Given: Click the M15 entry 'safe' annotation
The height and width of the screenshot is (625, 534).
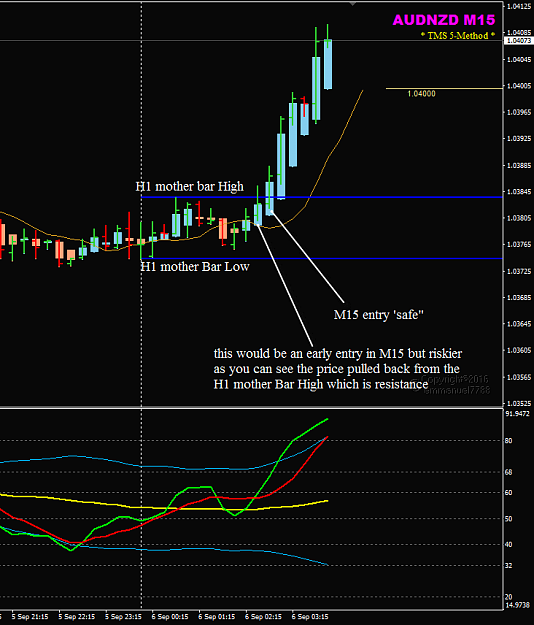Looking at the screenshot, I should point(379,315).
